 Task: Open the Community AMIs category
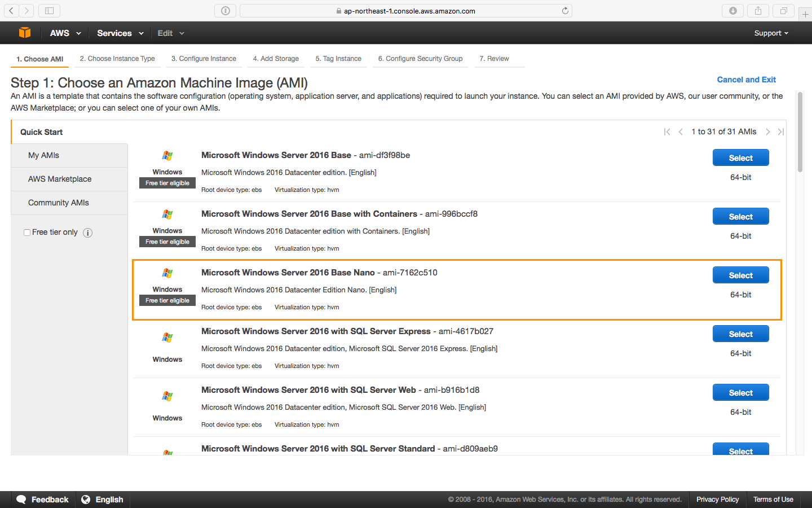coord(69,203)
